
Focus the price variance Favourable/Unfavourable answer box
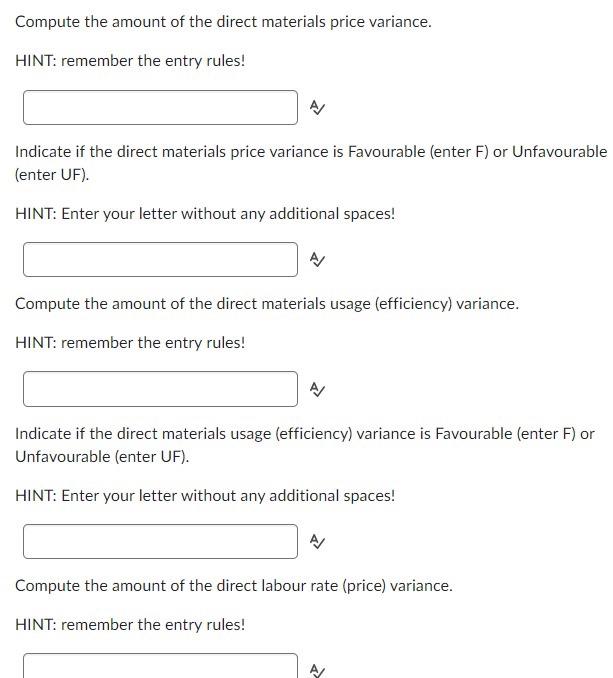(160, 259)
